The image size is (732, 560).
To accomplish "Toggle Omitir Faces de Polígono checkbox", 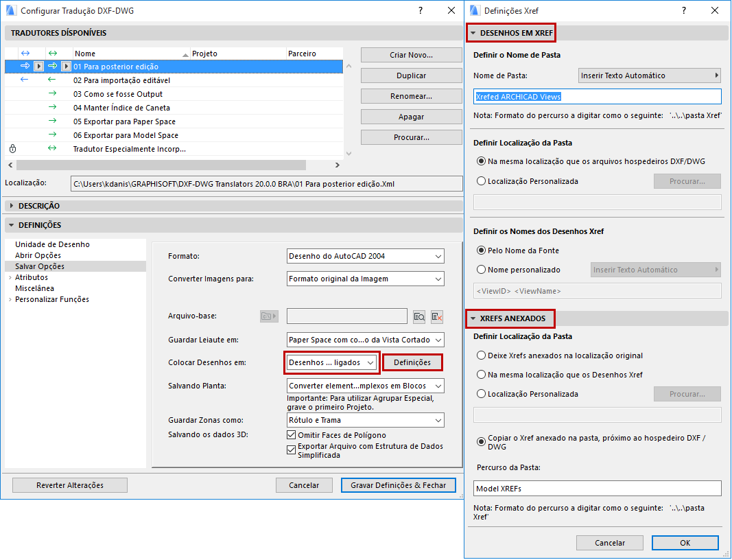I will [x=292, y=435].
